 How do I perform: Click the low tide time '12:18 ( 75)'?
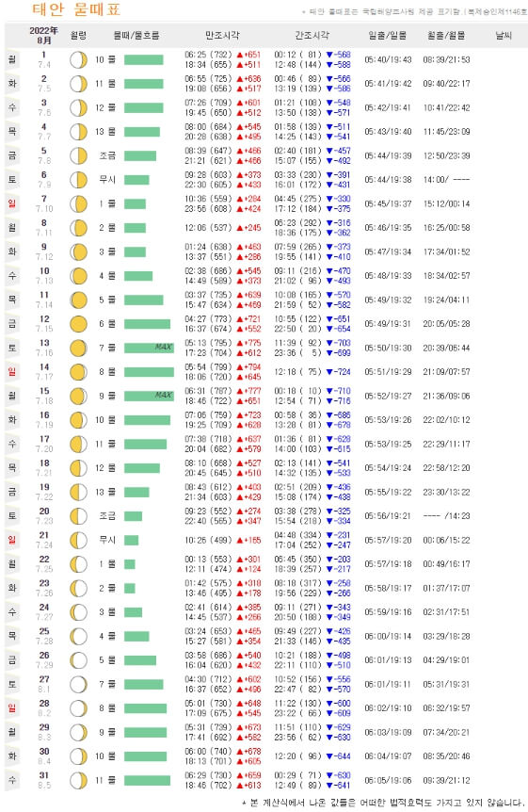[298, 372]
